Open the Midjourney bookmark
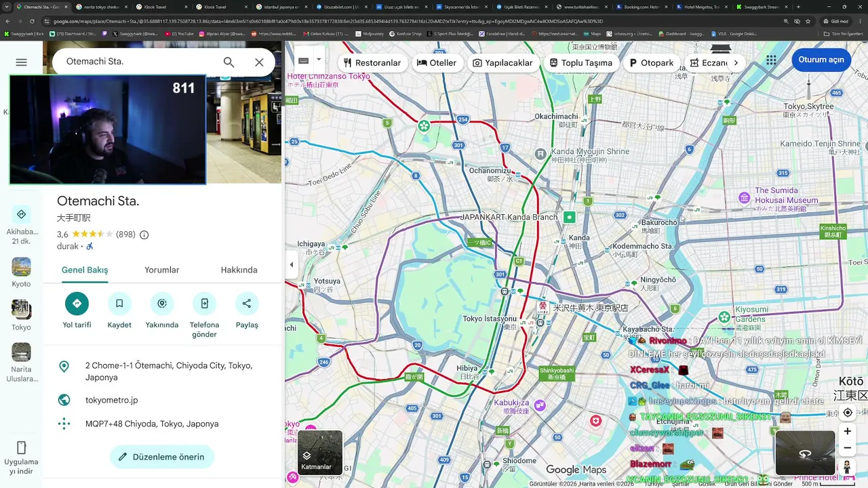This screenshot has height=488, width=868. (x=371, y=33)
